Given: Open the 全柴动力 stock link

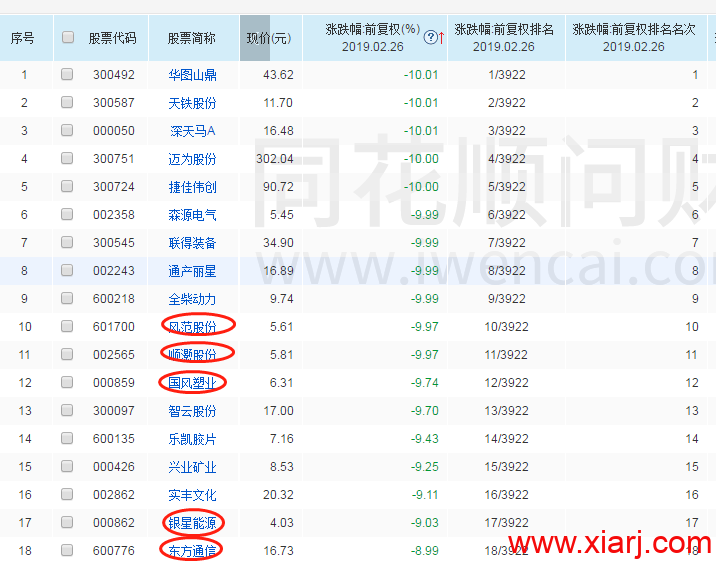Looking at the screenshot, I should [192, 299].
